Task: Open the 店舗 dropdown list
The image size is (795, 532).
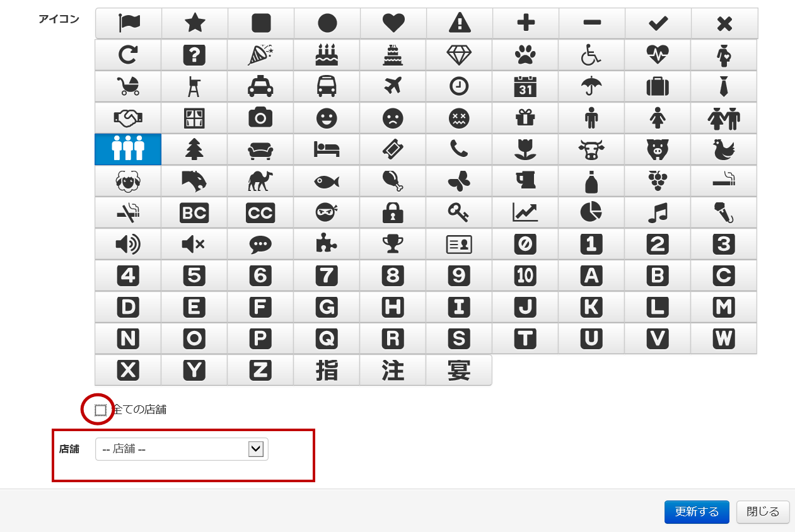Action: [x=182, y=449]
